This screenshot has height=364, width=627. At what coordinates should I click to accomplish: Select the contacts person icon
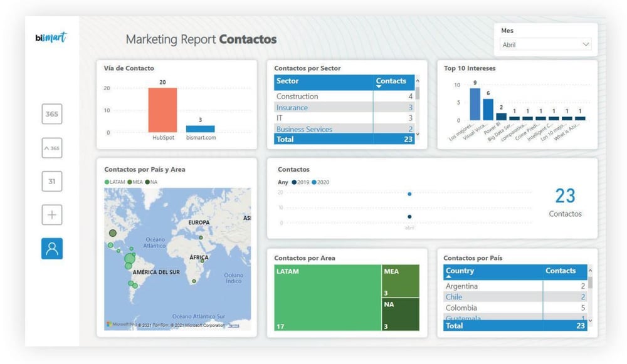tap(52, 249)
